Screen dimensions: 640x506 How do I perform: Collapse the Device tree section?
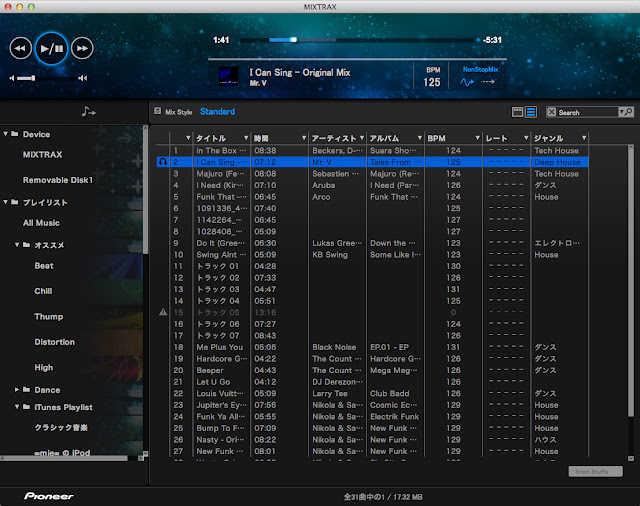[6, 134]
